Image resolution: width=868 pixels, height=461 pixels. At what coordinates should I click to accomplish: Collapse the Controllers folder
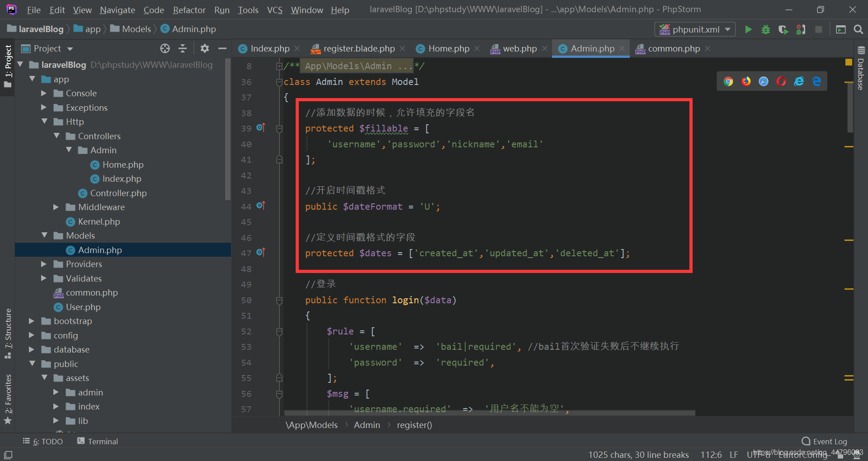(x=57, y=136)
